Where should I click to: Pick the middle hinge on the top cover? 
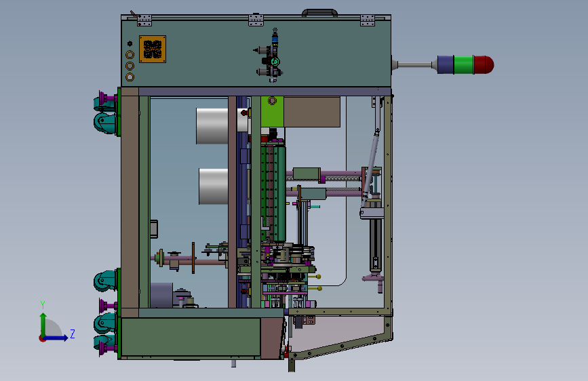tap(256, 20)
